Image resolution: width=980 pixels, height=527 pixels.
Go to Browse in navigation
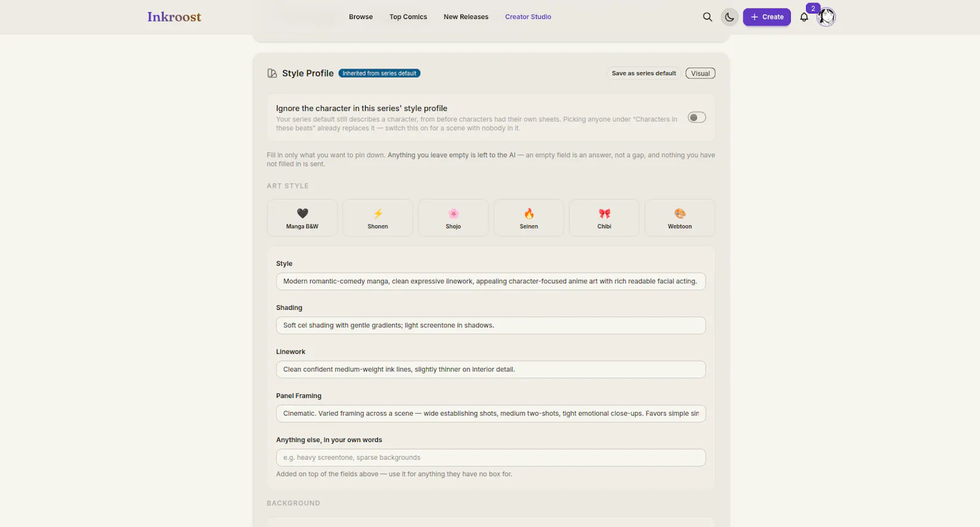[x=361, y=17]
